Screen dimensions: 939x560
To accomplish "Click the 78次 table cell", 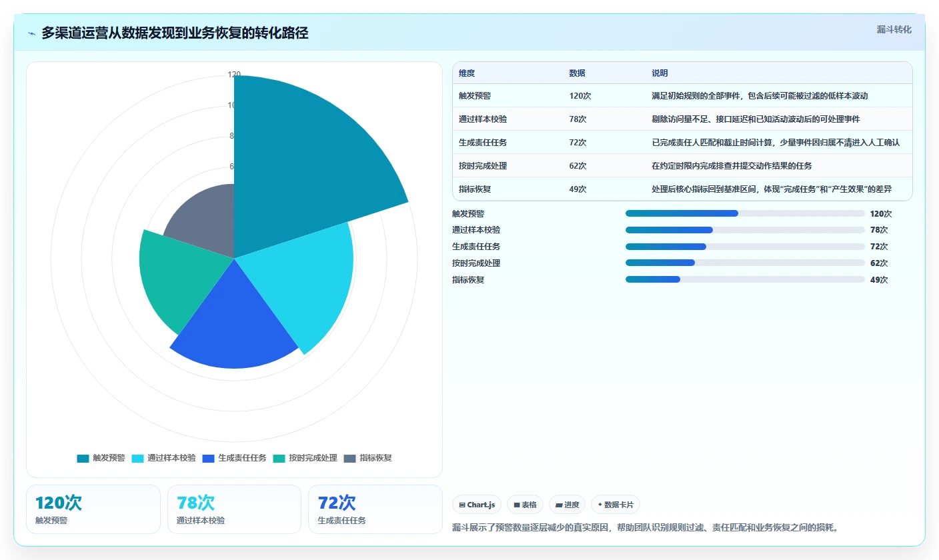I will pos(578,119).
